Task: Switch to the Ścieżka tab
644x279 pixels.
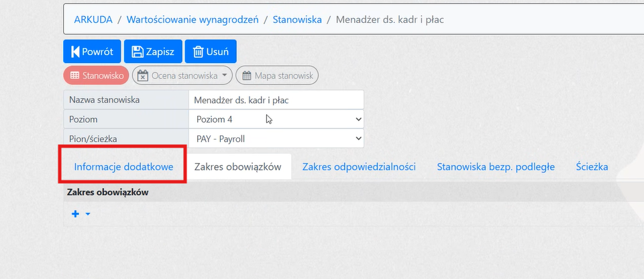Action: pos(592,167)
